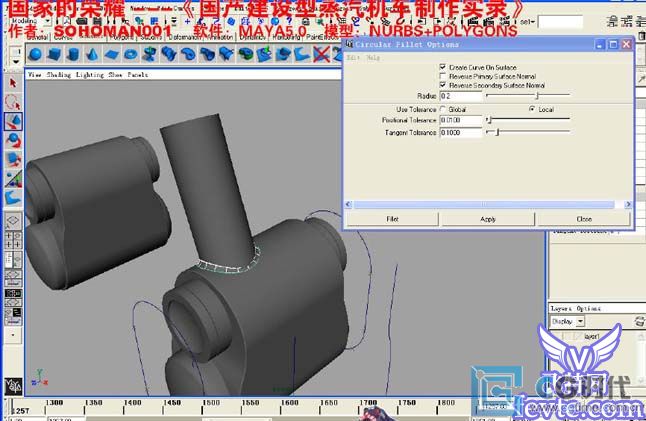Open the View menu in viewport
The width and height of the screenshot is (646, 421).
point(35,75)
